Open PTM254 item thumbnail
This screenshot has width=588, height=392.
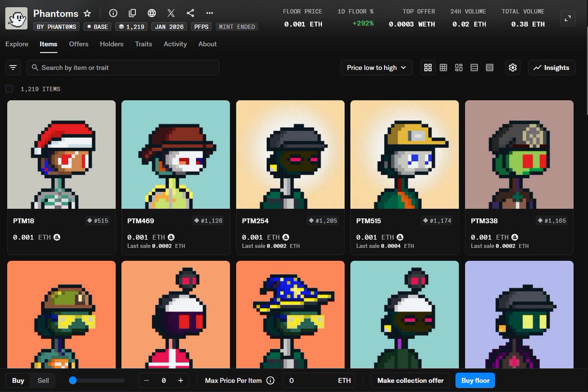(x=291, y=155)
